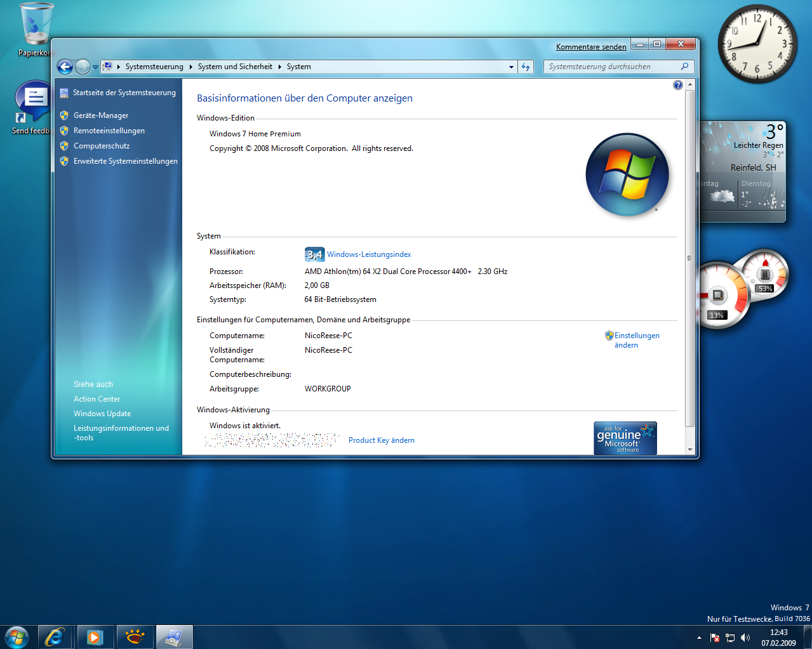Open the help question mark icon
Image resolution: width=812 pixels, height=649 pixels.
678,85
